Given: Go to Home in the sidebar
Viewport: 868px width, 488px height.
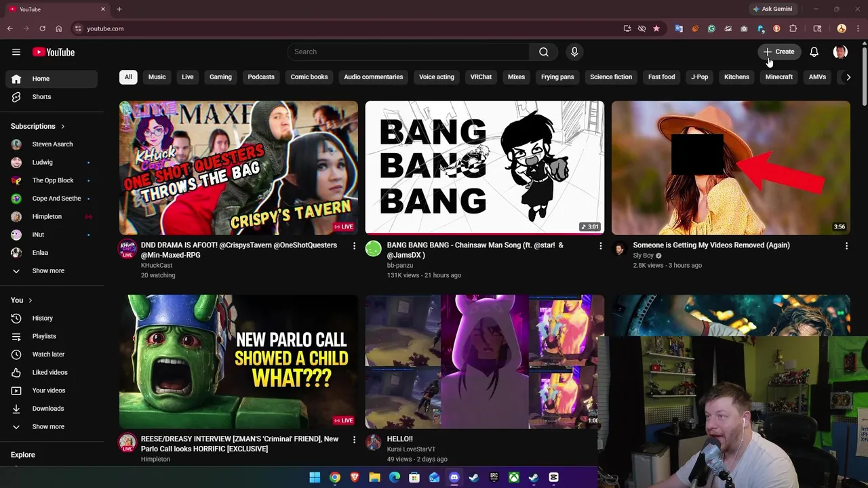Looking at the screenshot, I should (52, 79).
